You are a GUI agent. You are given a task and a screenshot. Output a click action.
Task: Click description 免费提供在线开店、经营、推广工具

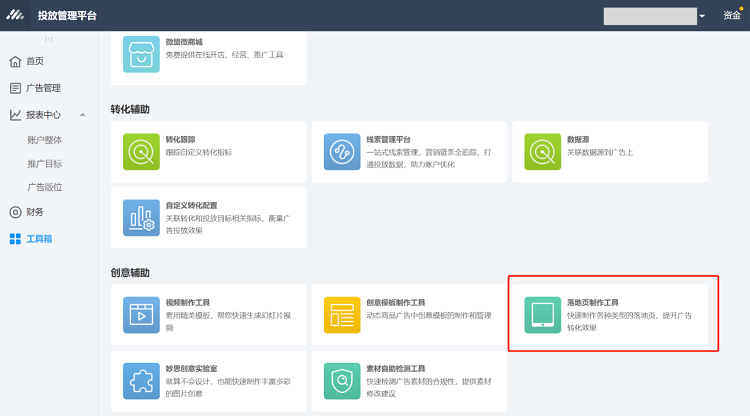224,55
